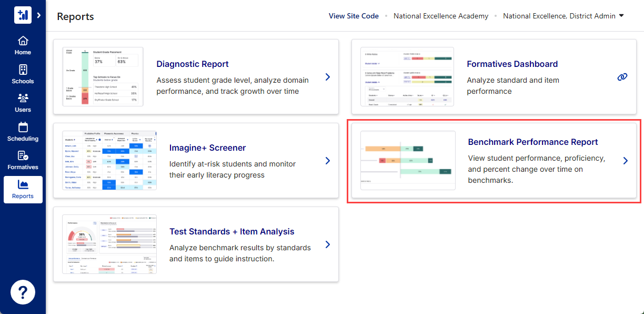Open the Formatives checklist icon
The width and height of the screenshot is (644, 314).
(23, 155)
